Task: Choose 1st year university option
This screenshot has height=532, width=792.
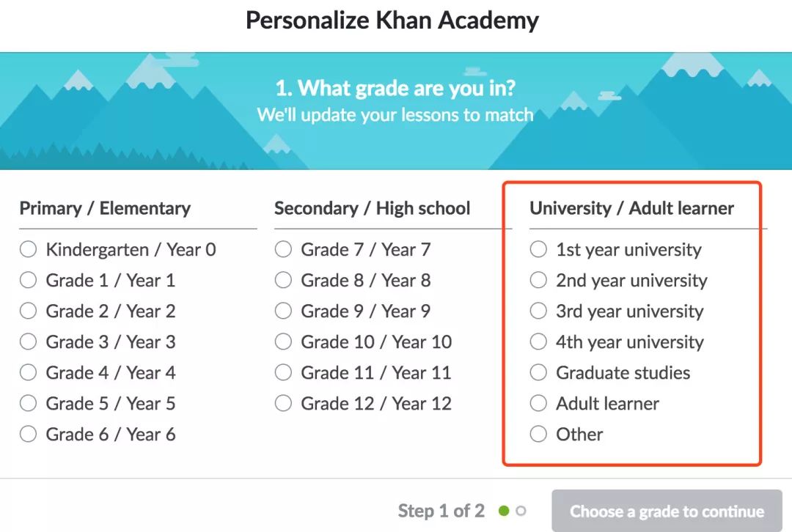Action: pyautogui.click(x=539, y=250)
